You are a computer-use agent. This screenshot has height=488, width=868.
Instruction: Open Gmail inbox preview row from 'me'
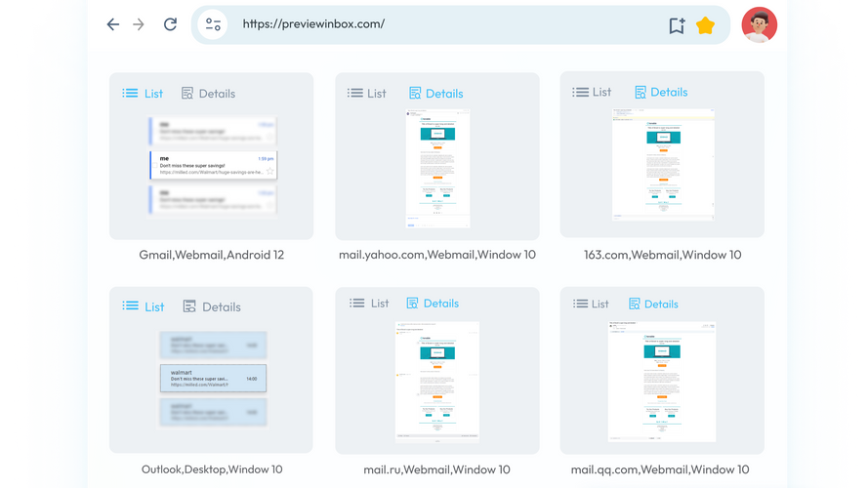click(213, 166)
